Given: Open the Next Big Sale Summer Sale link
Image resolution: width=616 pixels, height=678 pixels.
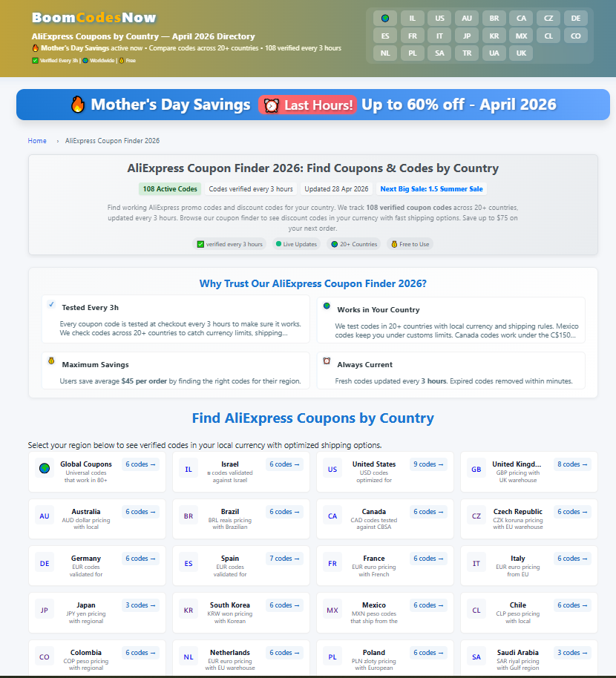Looking at the screenshot, I should (x=431, y=189).
